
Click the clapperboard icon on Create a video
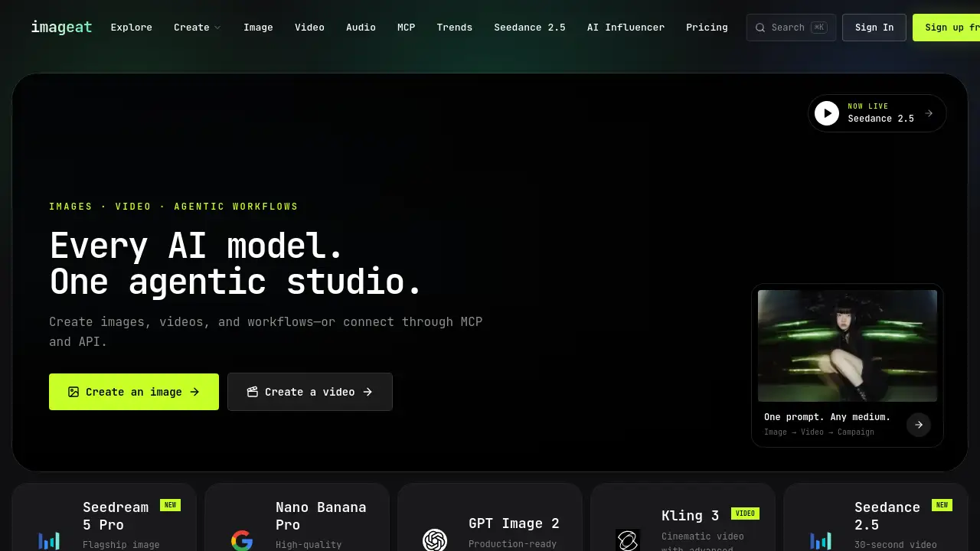coord(253,392)
